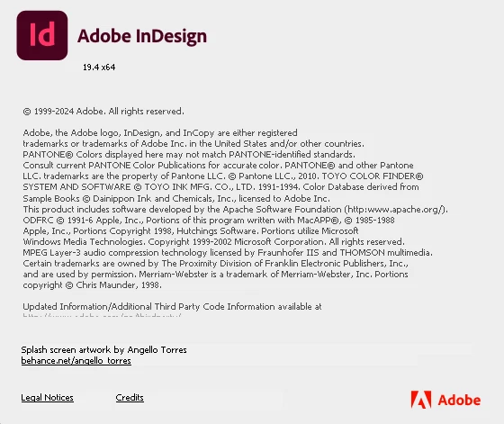This screenshot has width=504, height=424.
Task: Click the Chris Maunder, 1998 copyright line
Action: pos(92,285)
